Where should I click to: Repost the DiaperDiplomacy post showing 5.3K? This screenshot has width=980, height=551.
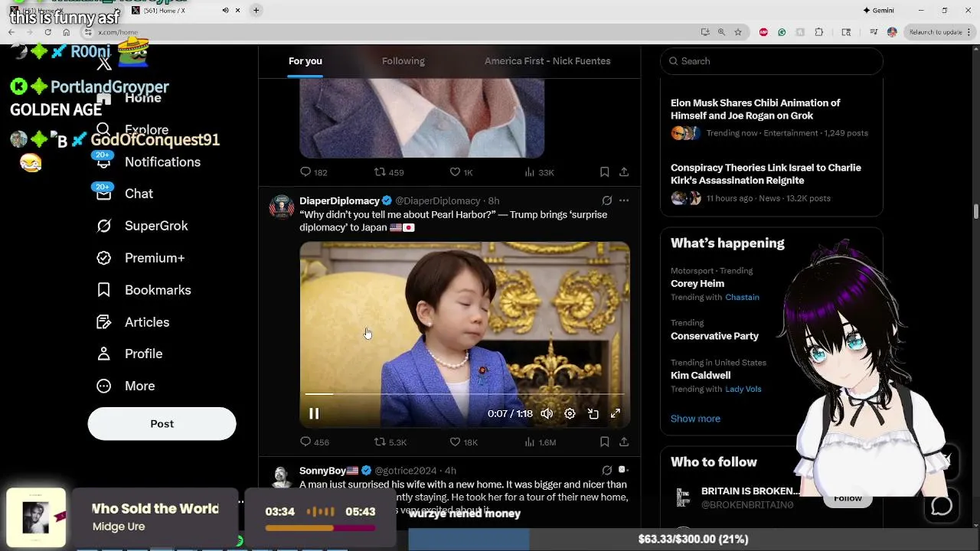(390, 442)
